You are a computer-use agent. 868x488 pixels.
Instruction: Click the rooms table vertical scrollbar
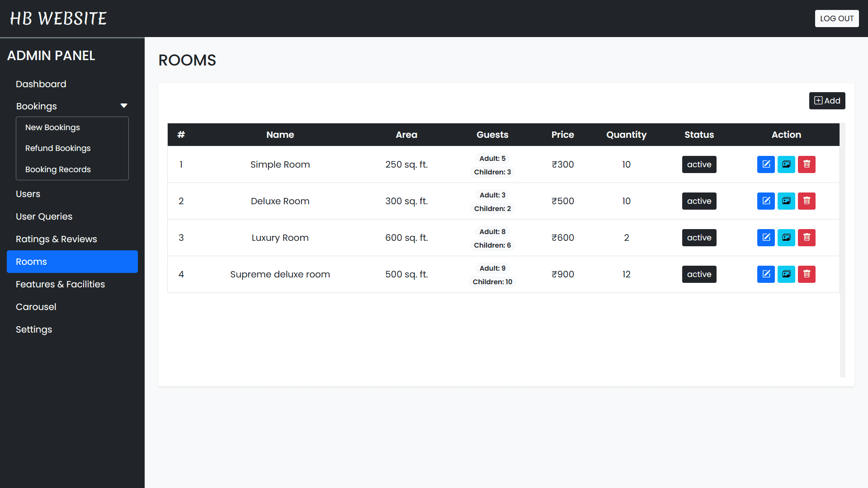842,250
